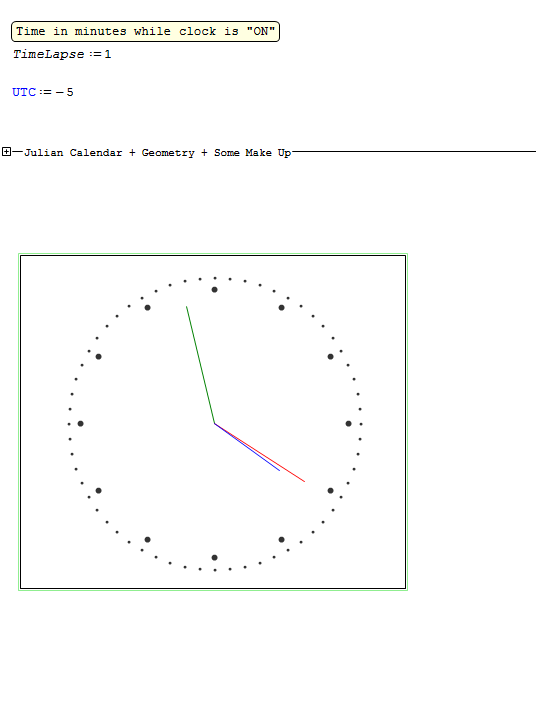This screenshot has height=722, width=536.
Task: Select the value 1 in the TimeLapse definition
Action: pos(108,54)
